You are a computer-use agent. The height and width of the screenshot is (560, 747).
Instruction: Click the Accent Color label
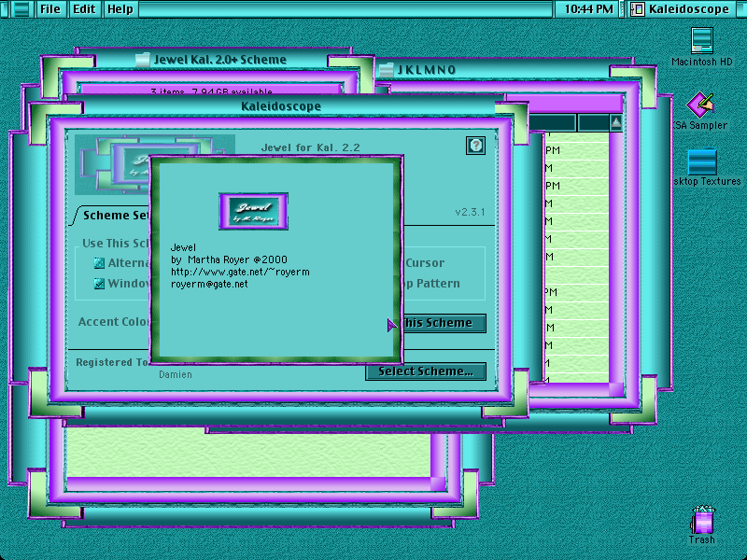click(114, 322)
